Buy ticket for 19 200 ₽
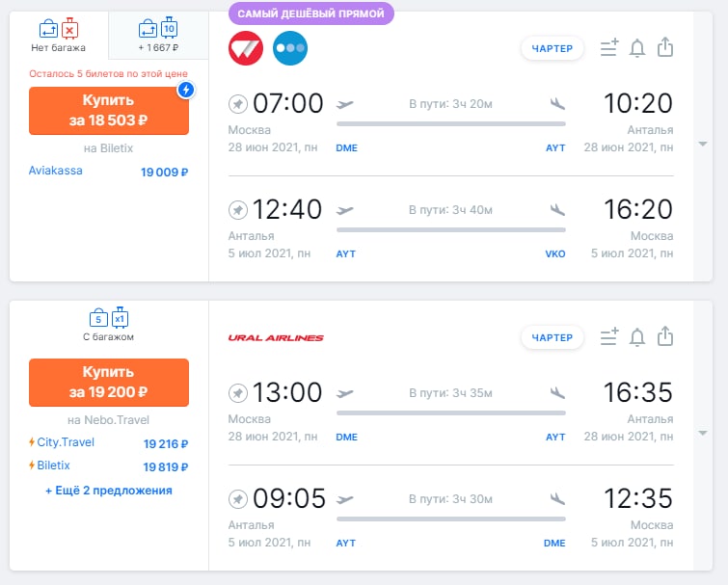 point(109,381)
